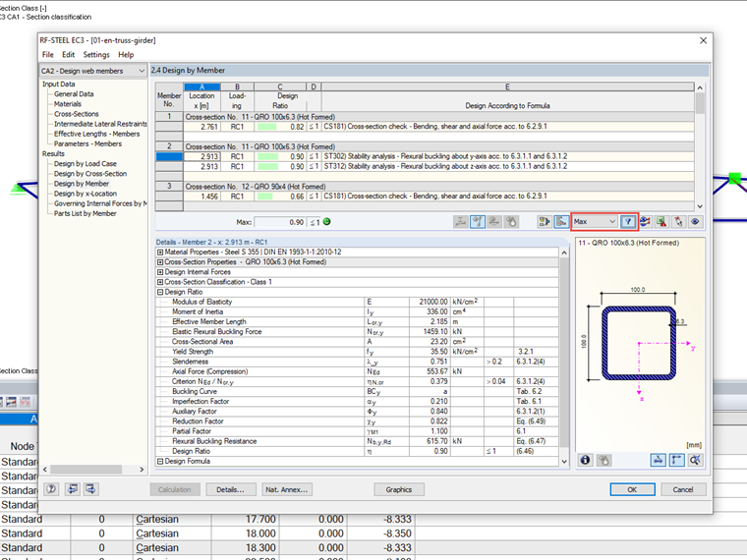The height and width of the screenshot is (560, 747).
Task: Open the CA2 - Design web members dropdown
Action: 93,71
